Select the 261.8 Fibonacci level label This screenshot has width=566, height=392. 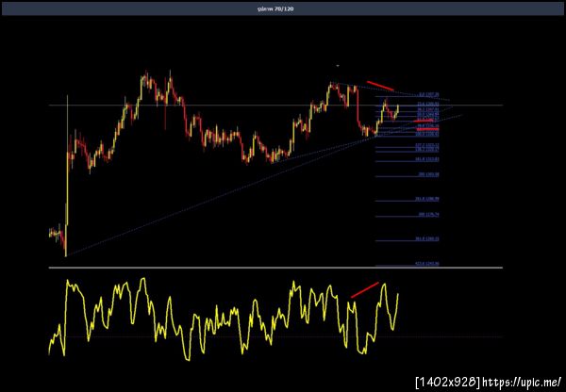point(428,199)
